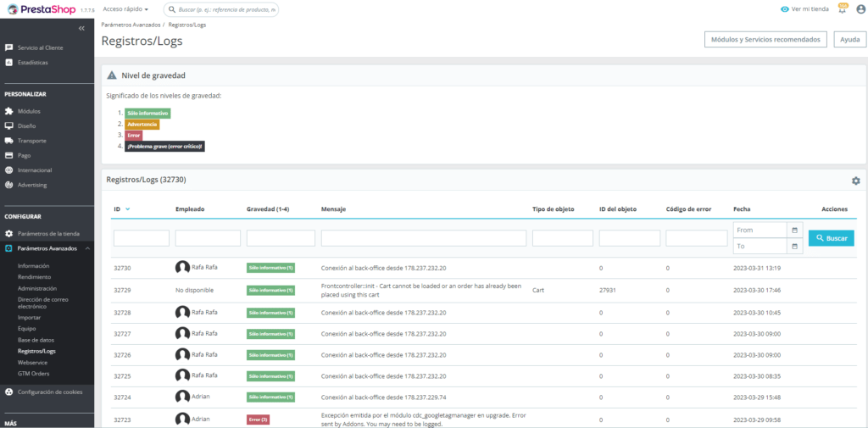Image resolution: width=868 pixels, height=428 pixels.
Task: Open the Información submenu item
Action: [33, 266]
